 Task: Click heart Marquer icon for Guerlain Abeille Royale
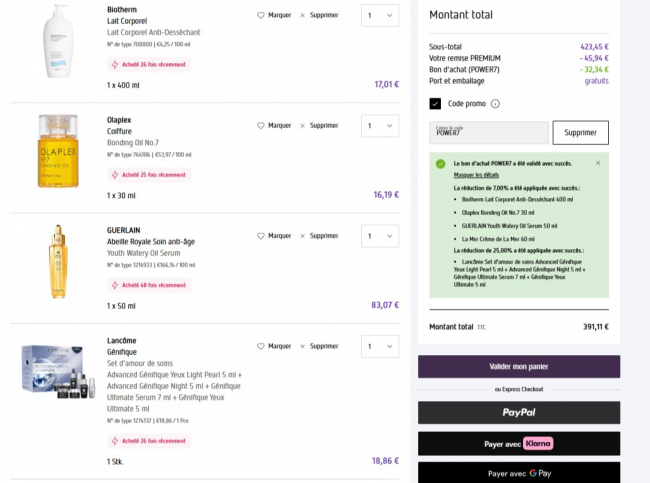point(261,236)
